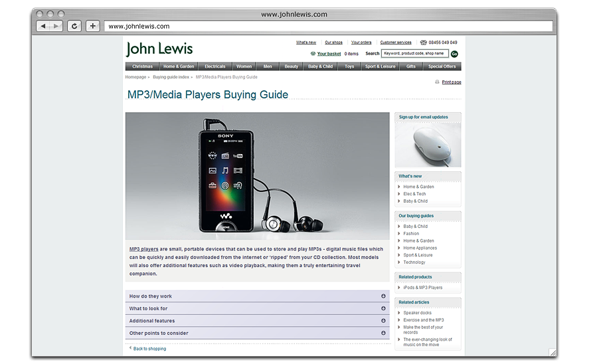
Task: Click the mouse image under email updates
Action: tap(428, 143)
